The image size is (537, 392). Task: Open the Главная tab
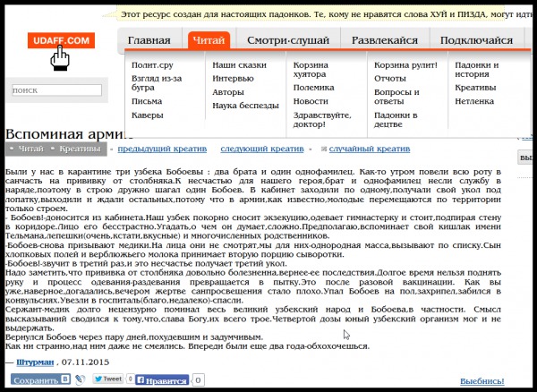(x=149, y=40)
